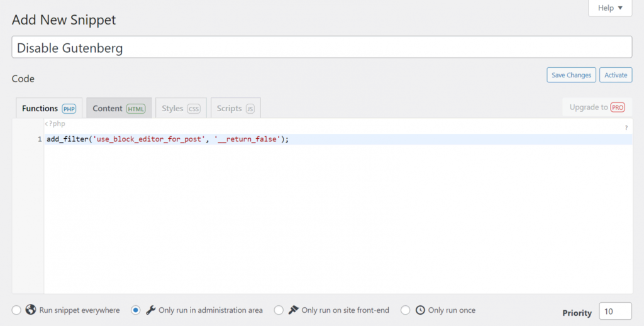Click the globe icon for run everywhere
Viewport: 644px width, 326px height.
[30, 310]
